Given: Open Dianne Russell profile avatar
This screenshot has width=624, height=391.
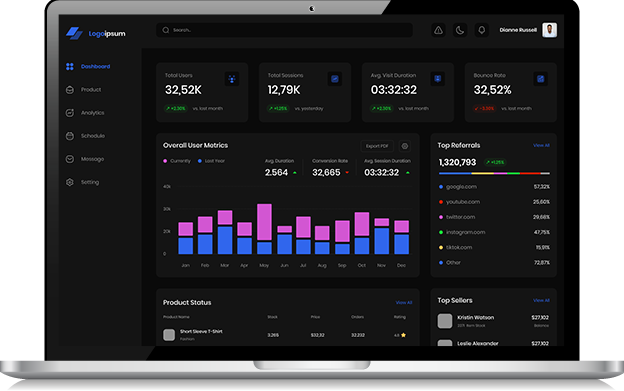Looking at the screenshot, I should tap(549, 30).
